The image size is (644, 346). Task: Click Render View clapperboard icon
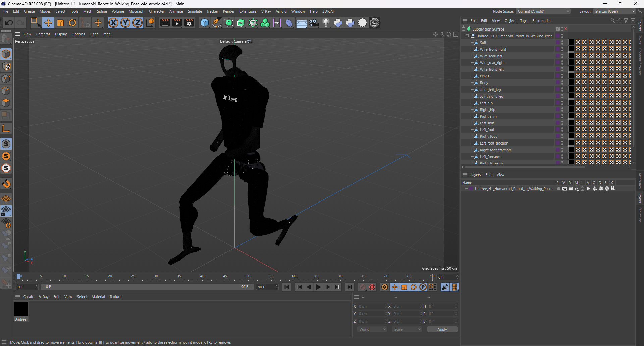[165, 23]
